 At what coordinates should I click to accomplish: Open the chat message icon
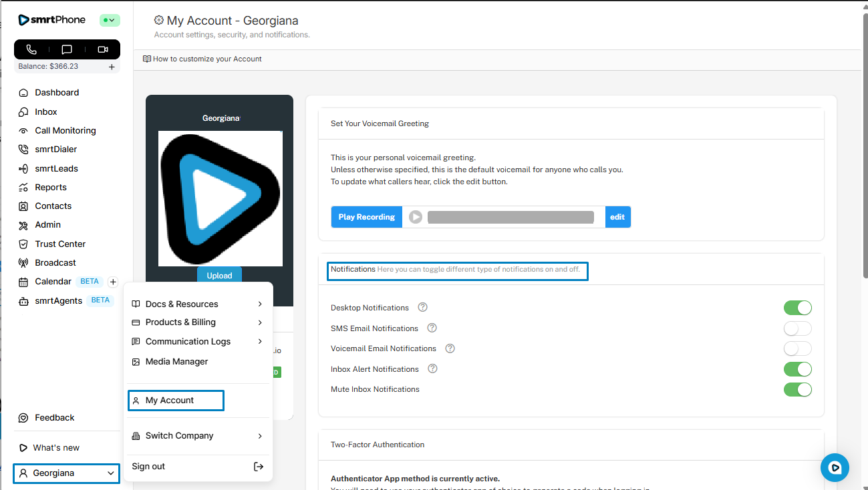pos(67,49)
